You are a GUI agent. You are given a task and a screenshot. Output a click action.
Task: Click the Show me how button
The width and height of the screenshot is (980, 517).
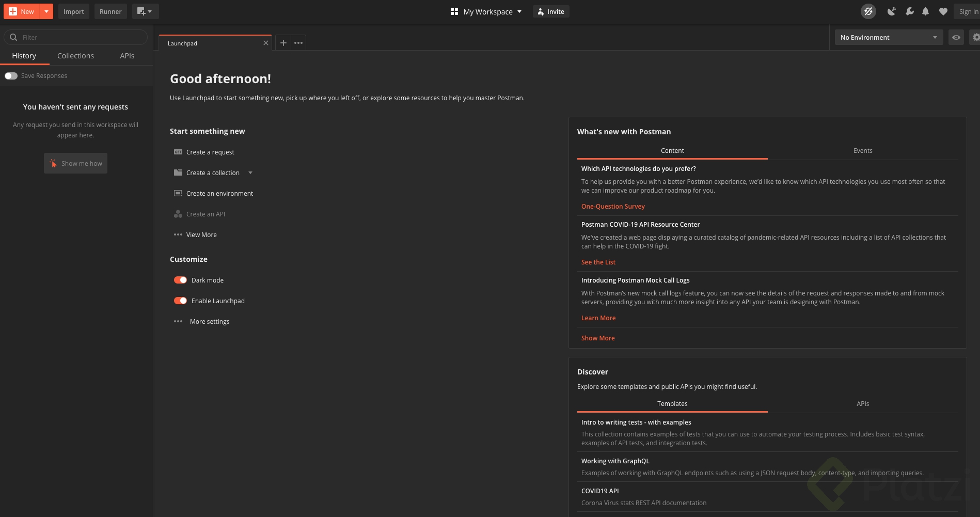75,163
